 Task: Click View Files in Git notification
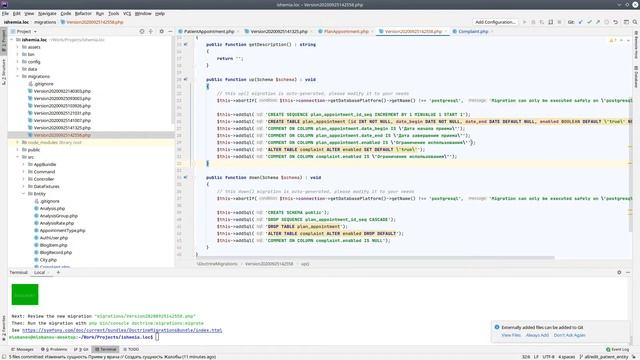(511, 335)
